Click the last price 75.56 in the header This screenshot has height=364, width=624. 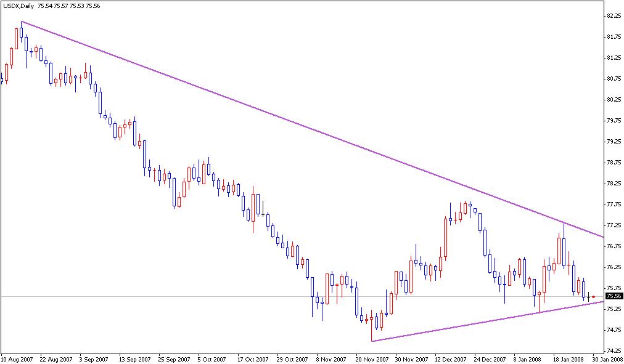pyautogui.click(x=92, y=4)
